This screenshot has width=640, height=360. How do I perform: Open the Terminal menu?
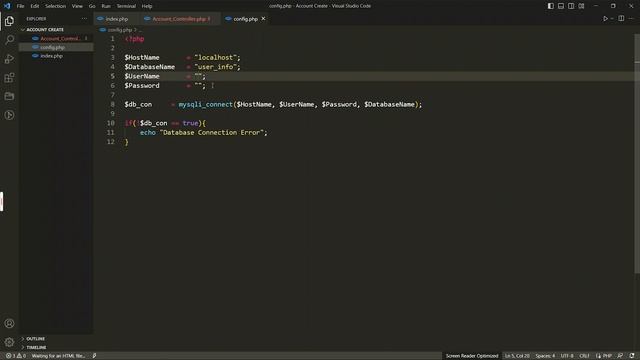coord(126,6)
